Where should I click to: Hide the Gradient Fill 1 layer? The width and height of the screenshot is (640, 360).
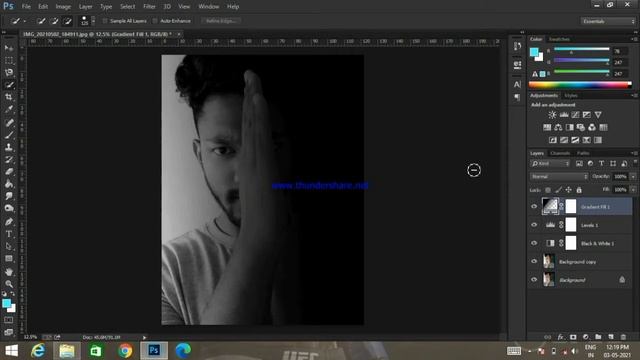pos(534,207)
